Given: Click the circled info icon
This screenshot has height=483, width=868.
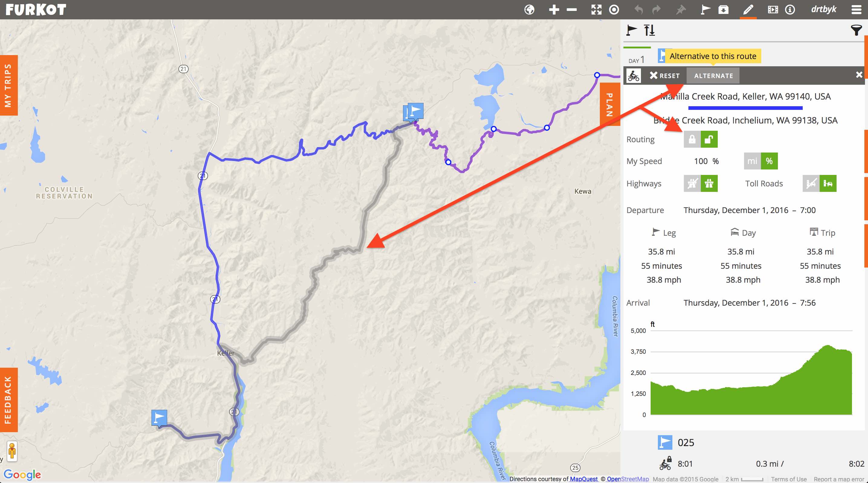Looking at the screenshot, I should (x=790, y=9).
